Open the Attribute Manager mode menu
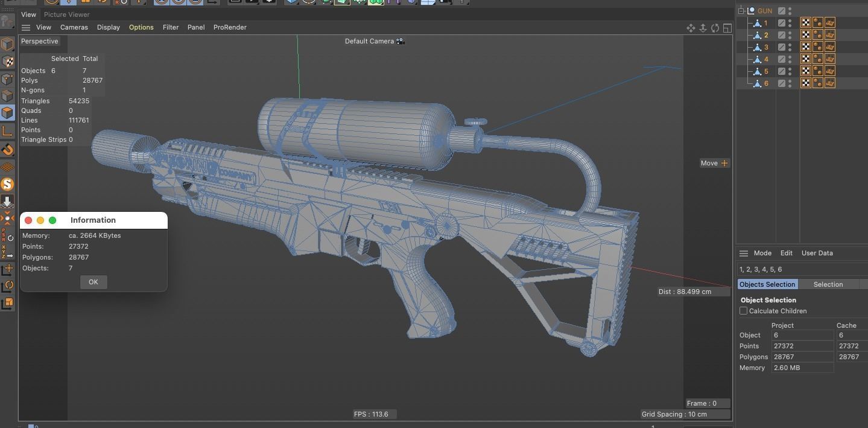The height and width of the screenshot is (428, 868). (762, 253)
